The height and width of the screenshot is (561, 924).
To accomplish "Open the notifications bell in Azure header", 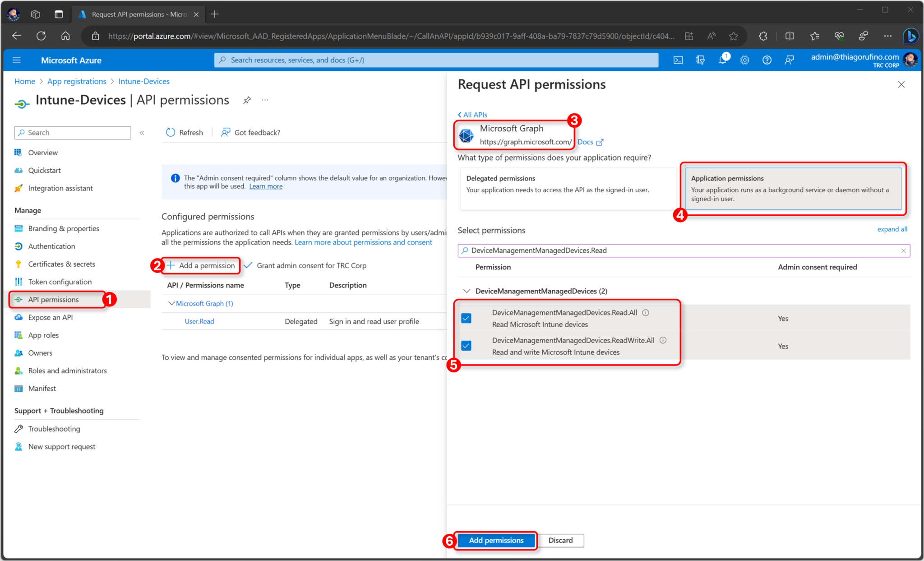I will 722,60.
